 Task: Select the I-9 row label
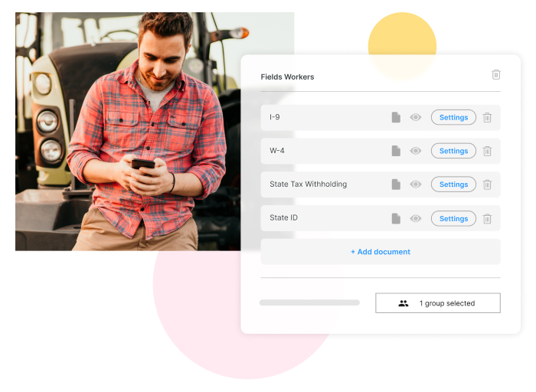[x=274, y=117]
